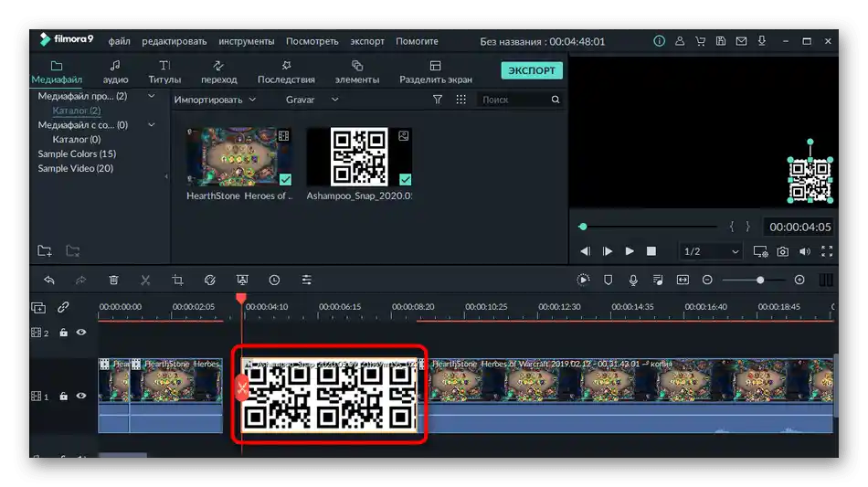Open the info icon in title bar
Viewport: 868px width, 487px height.
click(x=659, y=41)
